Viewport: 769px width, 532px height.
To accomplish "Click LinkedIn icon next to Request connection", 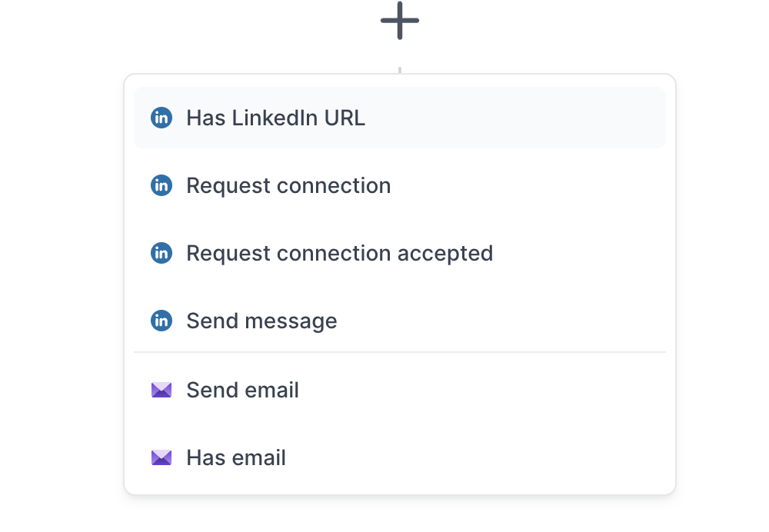I will [x=161, y=185].
